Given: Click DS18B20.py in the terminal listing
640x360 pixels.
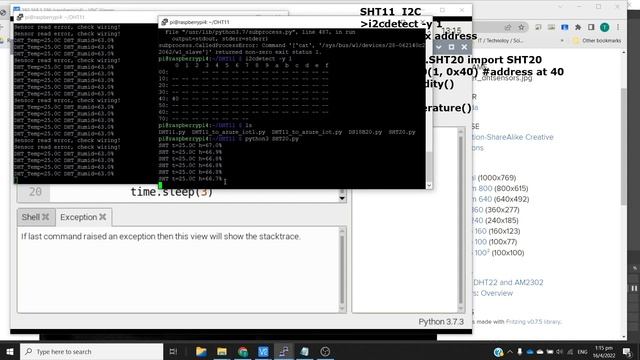Looking at the screenshot, I should point(365,132).
